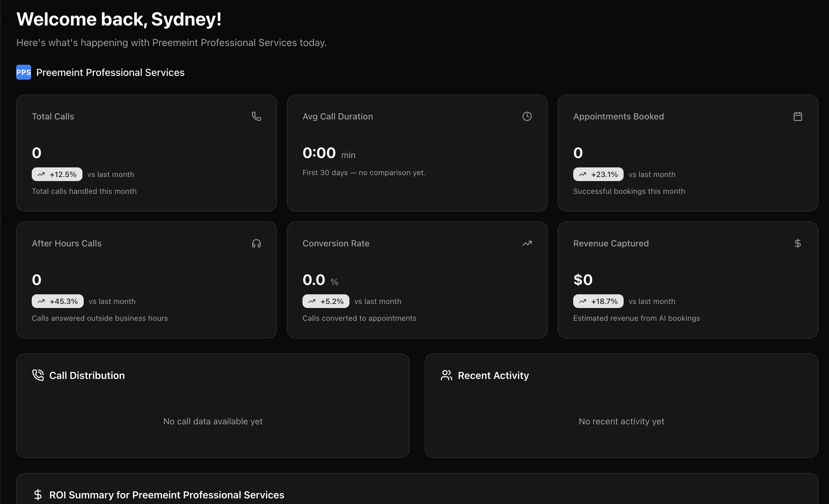Select the PPS company avatar
Screen dimensions: 829x504
tap(23, 72)
